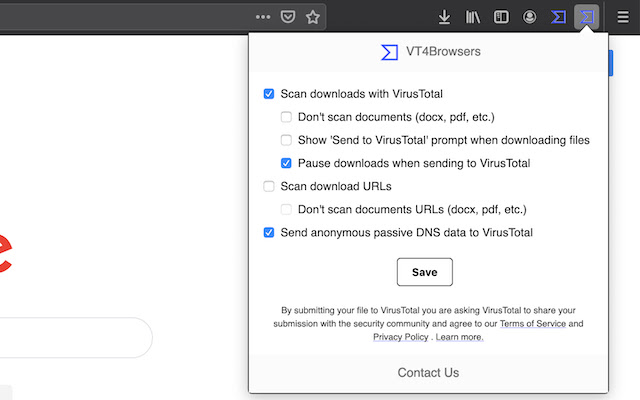
Task: Enable the Scan download URLs checkbox
Action: click(x=269, y=186)
